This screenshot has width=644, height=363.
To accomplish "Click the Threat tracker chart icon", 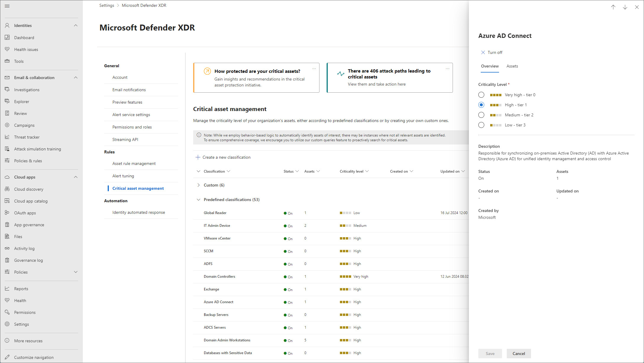I will [7, 137].
